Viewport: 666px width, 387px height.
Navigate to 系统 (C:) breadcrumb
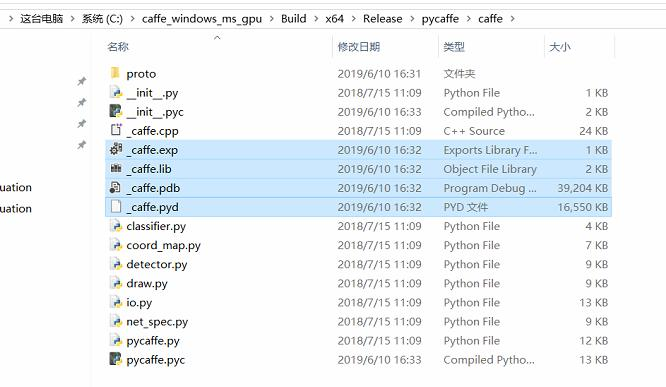click(102, 19)
